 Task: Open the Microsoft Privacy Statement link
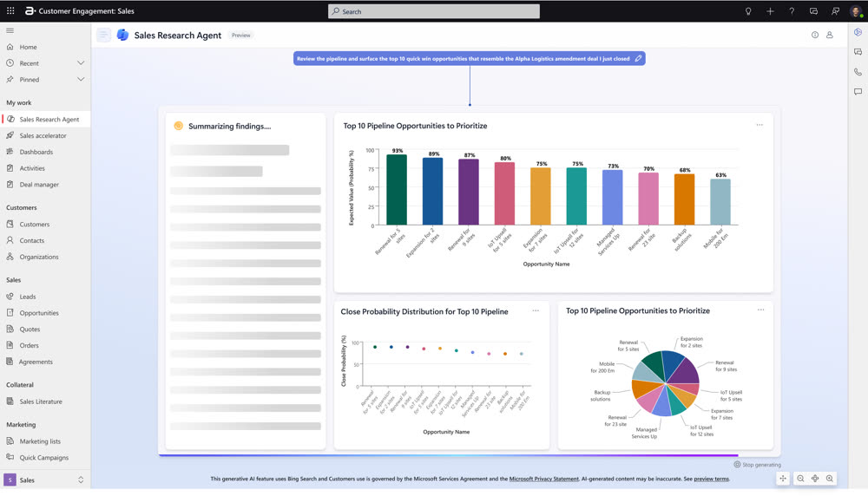click(543, 479)
